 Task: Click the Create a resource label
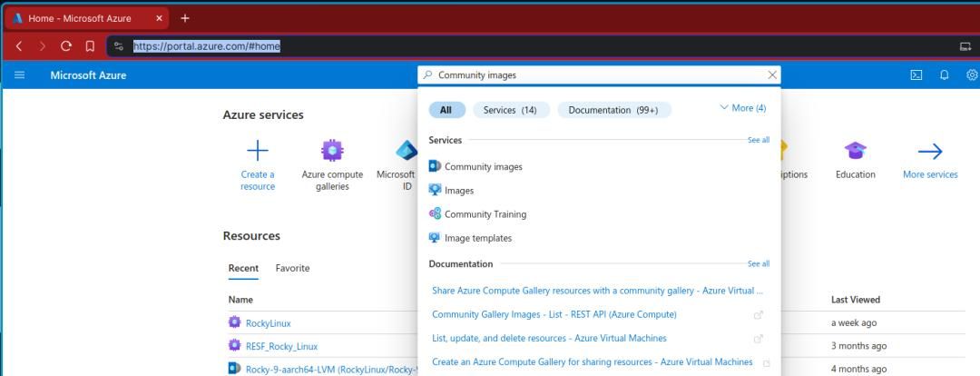[258, 180]
